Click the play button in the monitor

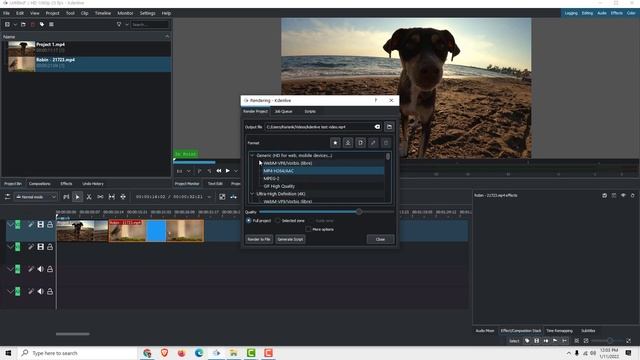coord(228,171)
